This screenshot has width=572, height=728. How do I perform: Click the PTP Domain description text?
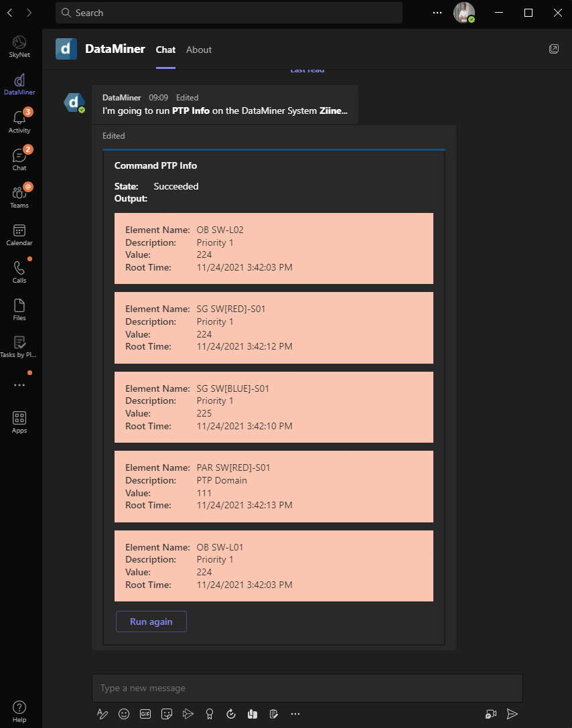point(222,480)
